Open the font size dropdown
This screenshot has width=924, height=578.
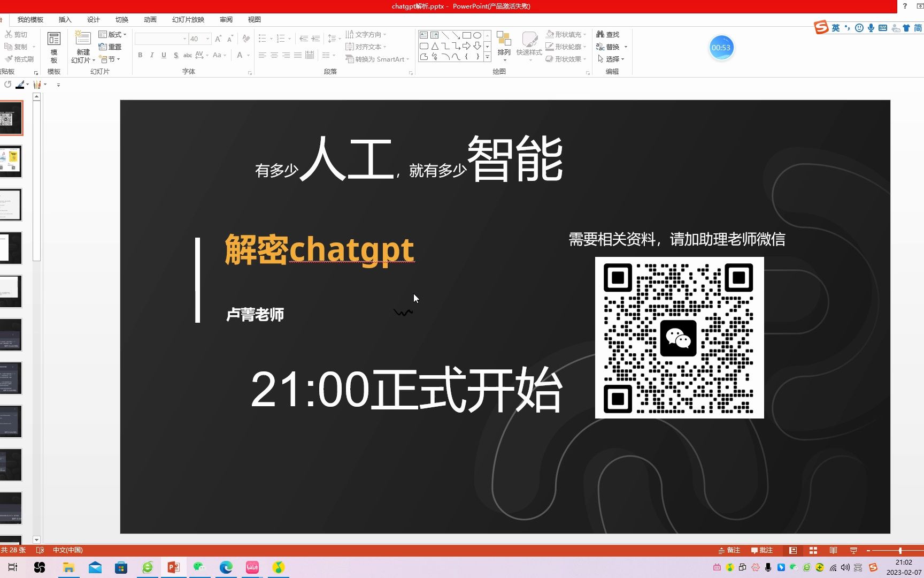pos(208,39)
